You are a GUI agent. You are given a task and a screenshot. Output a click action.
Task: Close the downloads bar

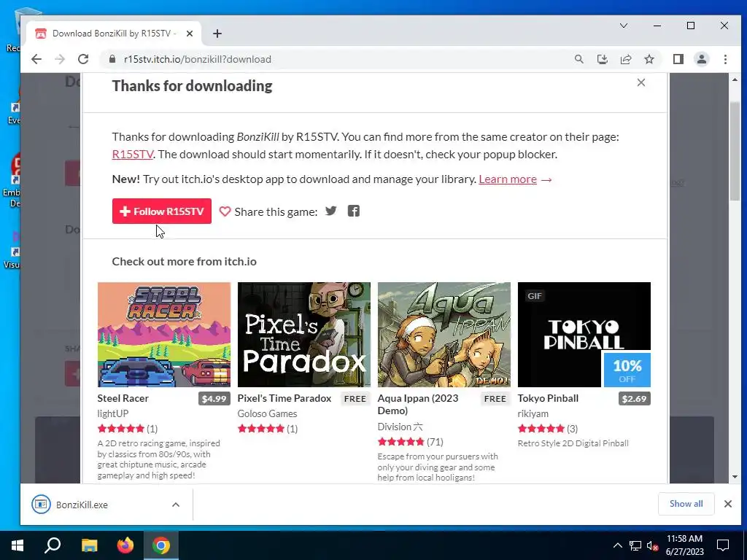(728, 504)
